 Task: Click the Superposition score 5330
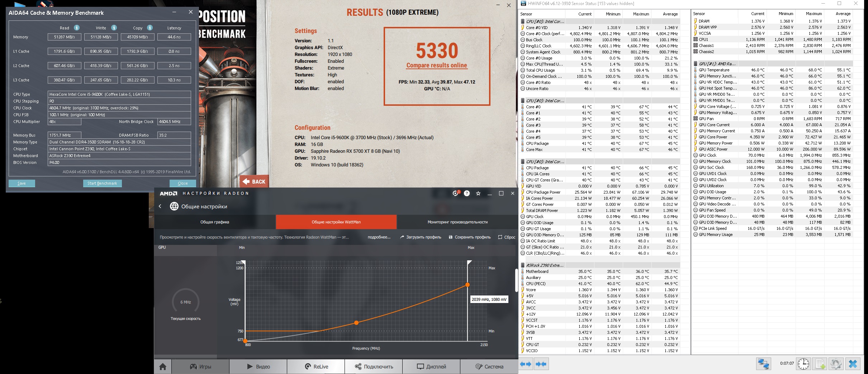pos(437,51)
